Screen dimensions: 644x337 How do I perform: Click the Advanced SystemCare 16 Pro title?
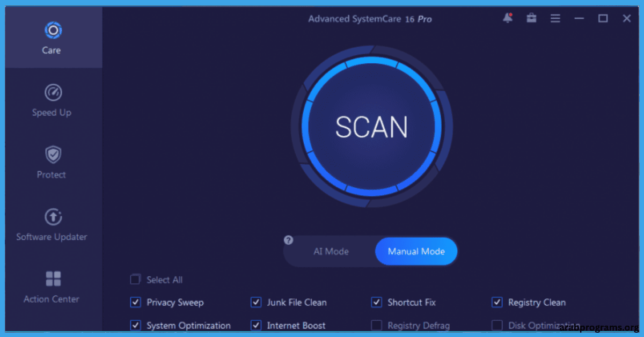pos(370,19)
